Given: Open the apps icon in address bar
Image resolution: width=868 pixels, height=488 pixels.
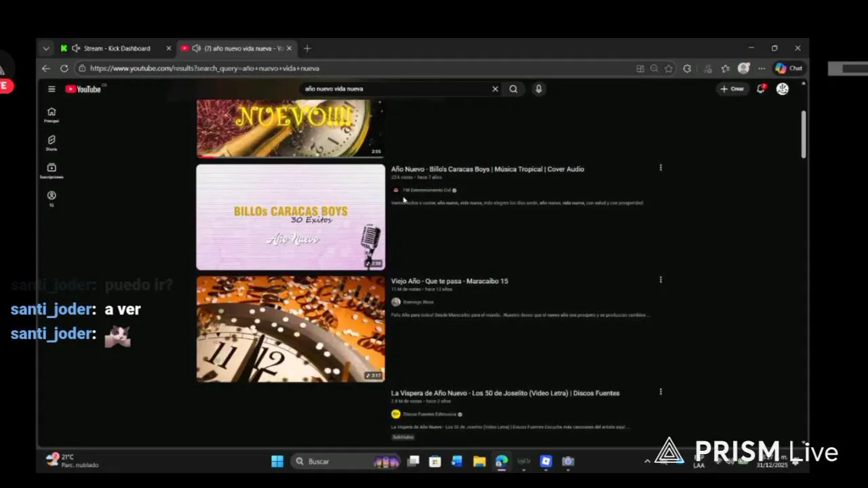Looking at the screenshot, I should (640, 68).
